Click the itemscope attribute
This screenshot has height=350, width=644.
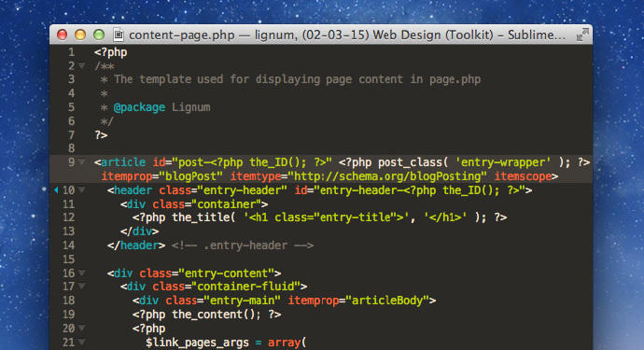pos(523,176)
